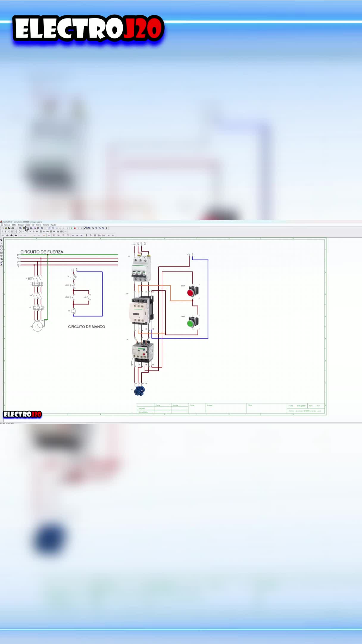
Task: Click the red STOP pushbutton in the schematic
Action: [x=192, y=292]
